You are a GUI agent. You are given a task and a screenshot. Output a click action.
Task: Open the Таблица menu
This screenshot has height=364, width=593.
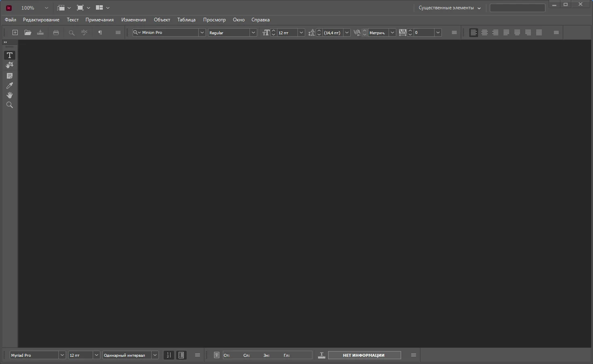coord(186,20)
